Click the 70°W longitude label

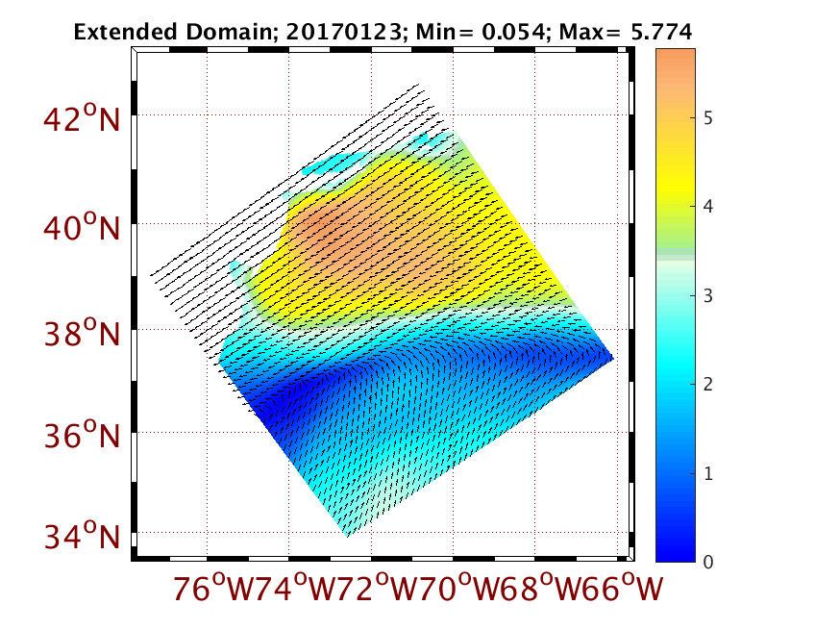click(459, 589)
